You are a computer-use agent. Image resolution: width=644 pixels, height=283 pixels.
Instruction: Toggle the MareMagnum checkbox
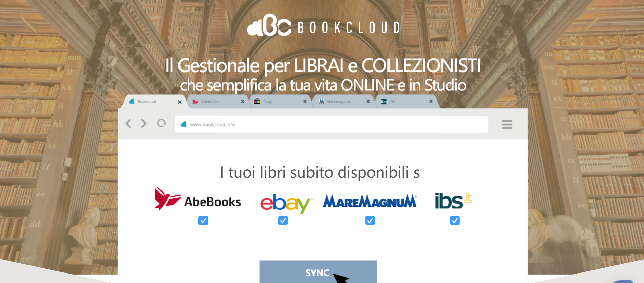pyautogui.click(x=370, y=221)
